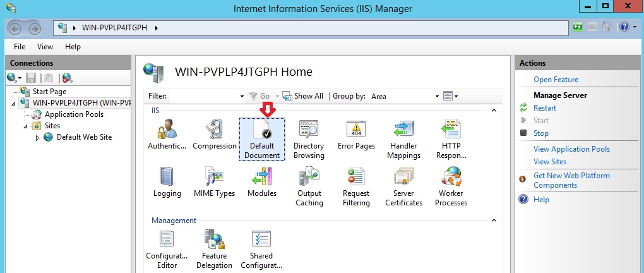Click View Sites link
Viewport: 644px width, 273px height.
point(549,162)
